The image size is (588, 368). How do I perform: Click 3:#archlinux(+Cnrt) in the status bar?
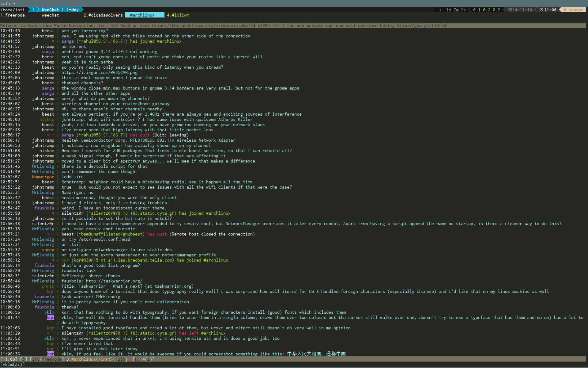point(90,359)
